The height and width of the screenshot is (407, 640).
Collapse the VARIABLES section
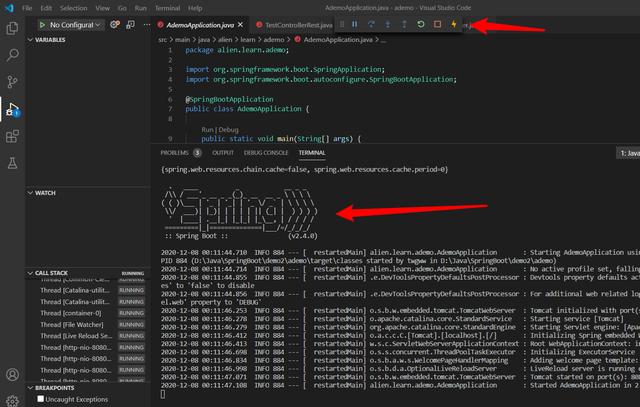click(x=30, y=40)
